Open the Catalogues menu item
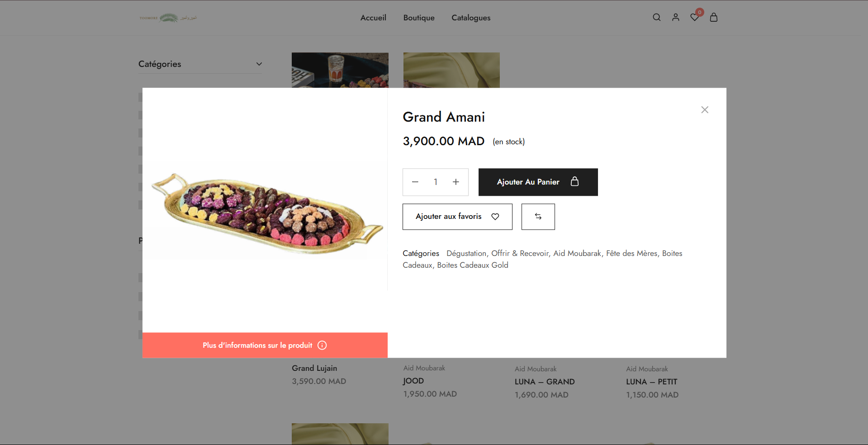Viewport: 868px width, 445px height. [x=471, y=18]
